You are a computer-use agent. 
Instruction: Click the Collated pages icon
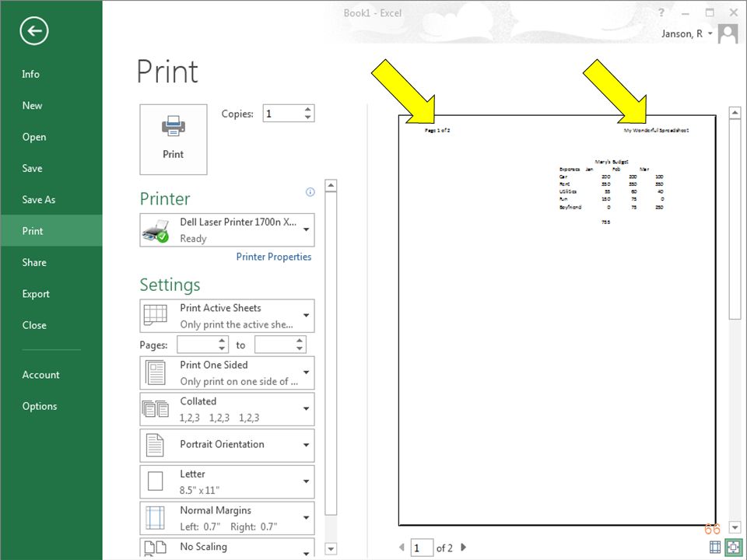coord(156,408)
